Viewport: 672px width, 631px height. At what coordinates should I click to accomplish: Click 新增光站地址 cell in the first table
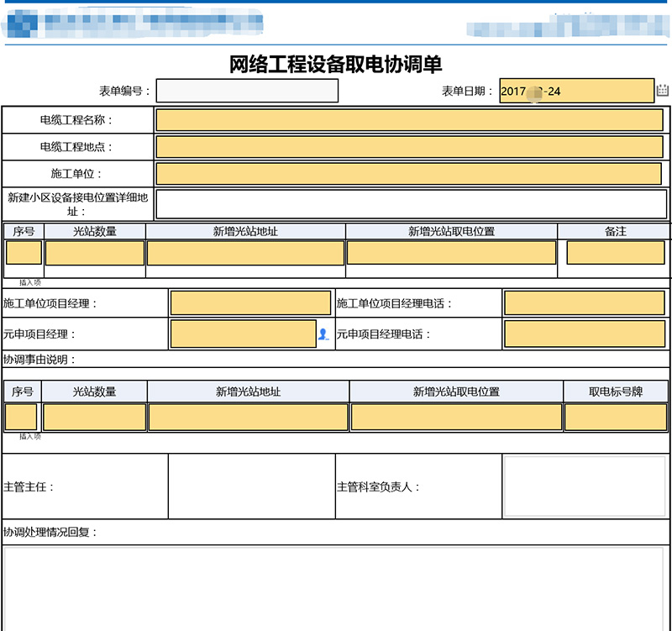coord(245,253)
